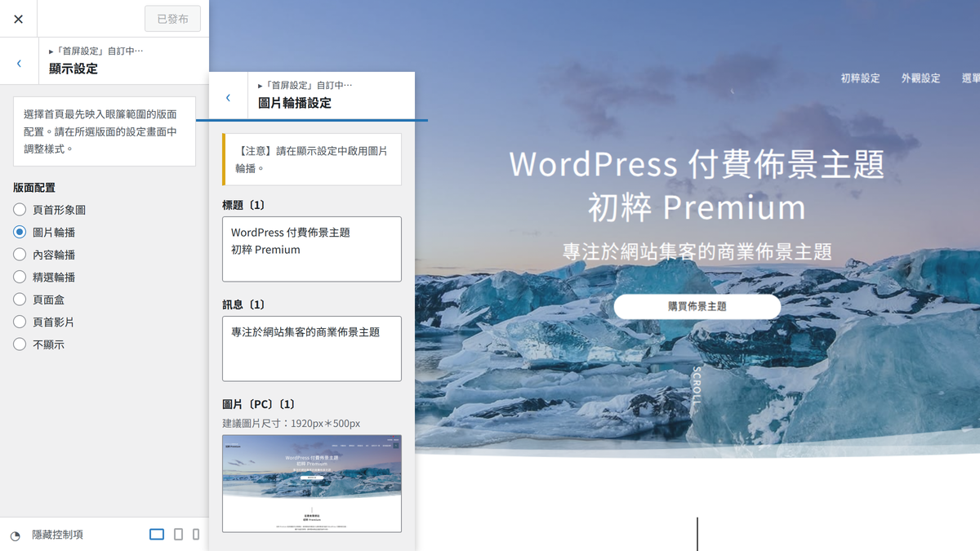Switch to desktop preview icon
Viewport: 980px width, 551px height.
(x=157, y=535)
